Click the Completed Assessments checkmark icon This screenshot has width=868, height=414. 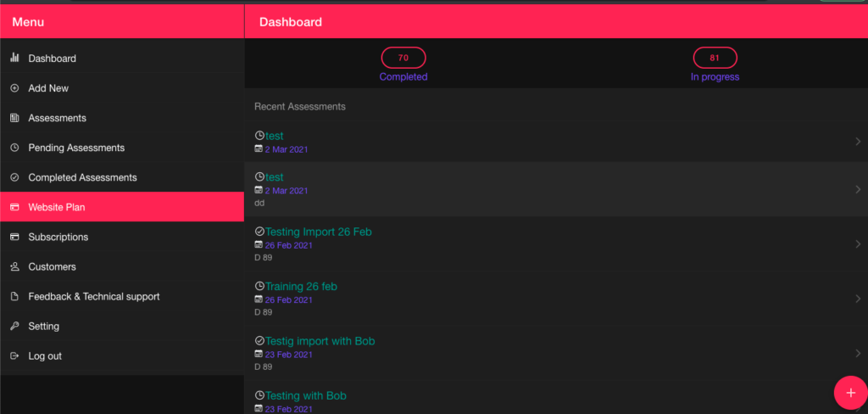(x=15, y=177)
